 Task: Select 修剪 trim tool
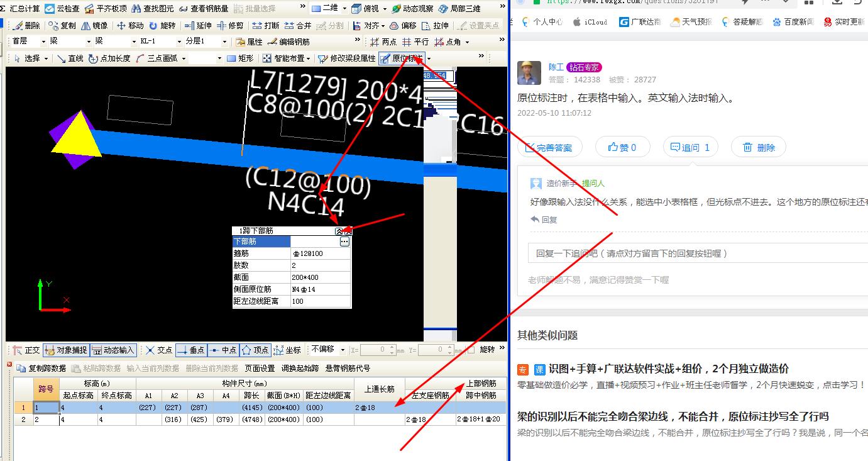(x=230, y=26)
